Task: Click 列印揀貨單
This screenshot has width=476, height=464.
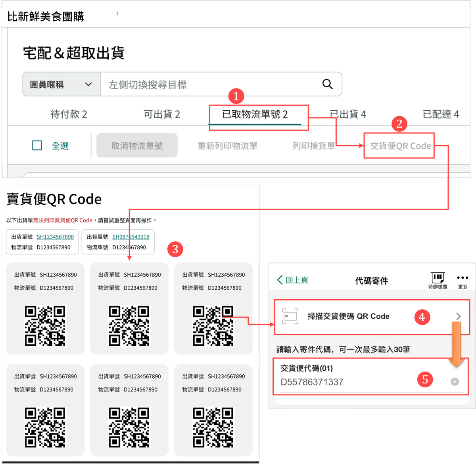Action: tap(314, 146)
